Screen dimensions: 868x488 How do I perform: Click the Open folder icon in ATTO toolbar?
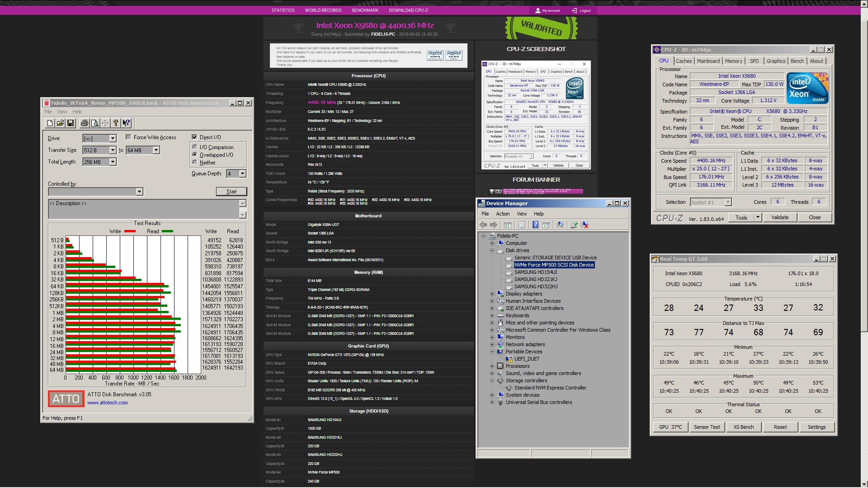(60, 123)
